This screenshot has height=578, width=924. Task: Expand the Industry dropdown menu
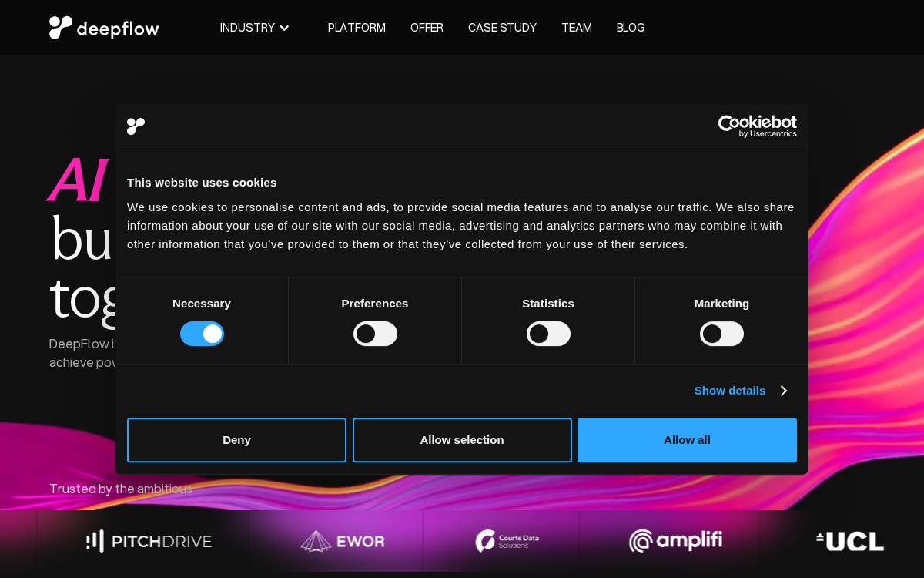tap(254, 28)
